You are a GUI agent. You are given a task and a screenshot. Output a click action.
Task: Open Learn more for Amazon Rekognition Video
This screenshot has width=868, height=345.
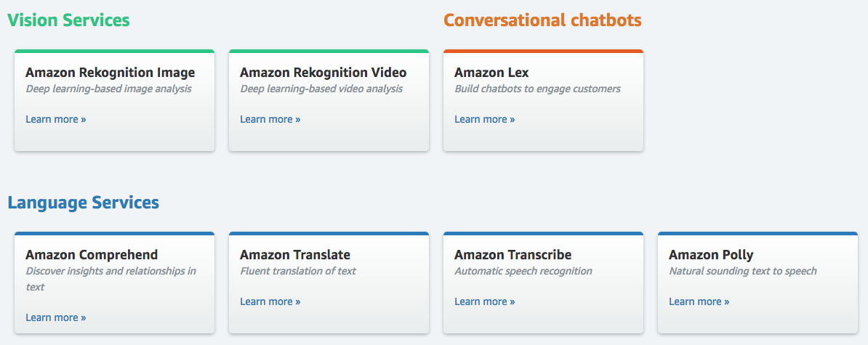tap(270, 119)
